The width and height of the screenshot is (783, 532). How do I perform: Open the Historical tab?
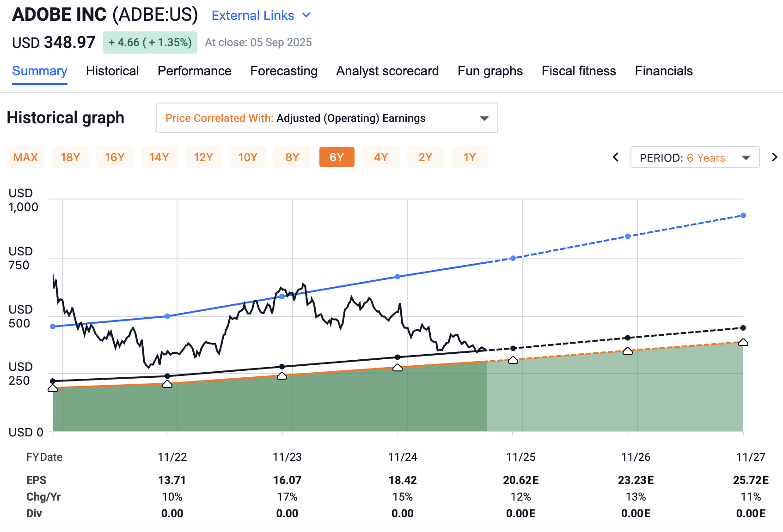(x=112, y=71)
